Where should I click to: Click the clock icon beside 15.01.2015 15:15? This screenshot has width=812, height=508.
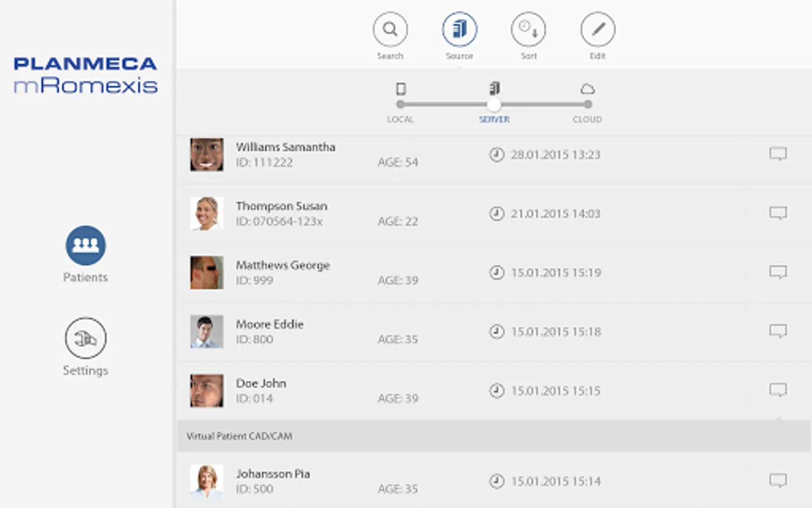497,391
